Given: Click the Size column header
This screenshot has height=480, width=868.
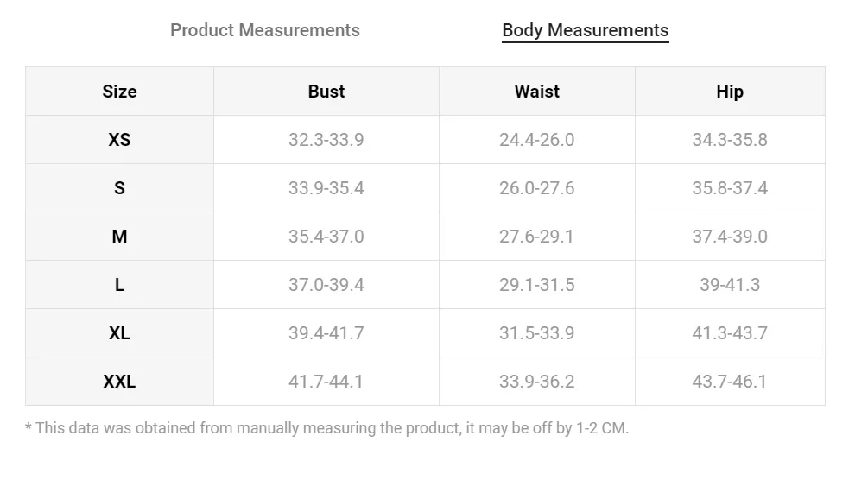Looking at the screenshot, I should tap(119, 92).
